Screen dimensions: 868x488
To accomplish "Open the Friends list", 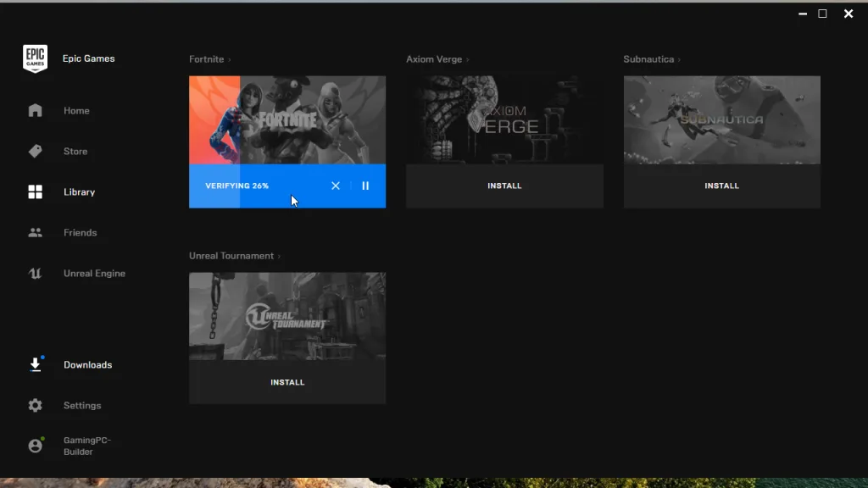I will [x=81, y=232].
